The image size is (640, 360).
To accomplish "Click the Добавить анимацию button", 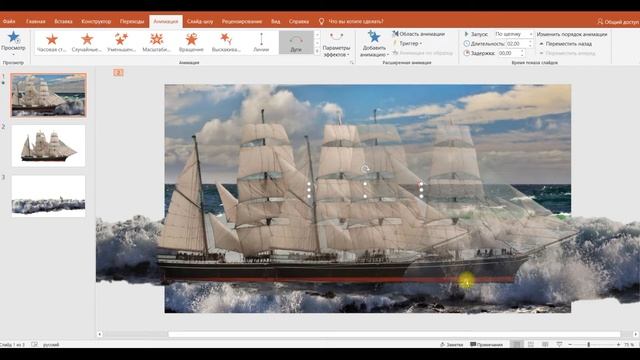I will 374,44.
